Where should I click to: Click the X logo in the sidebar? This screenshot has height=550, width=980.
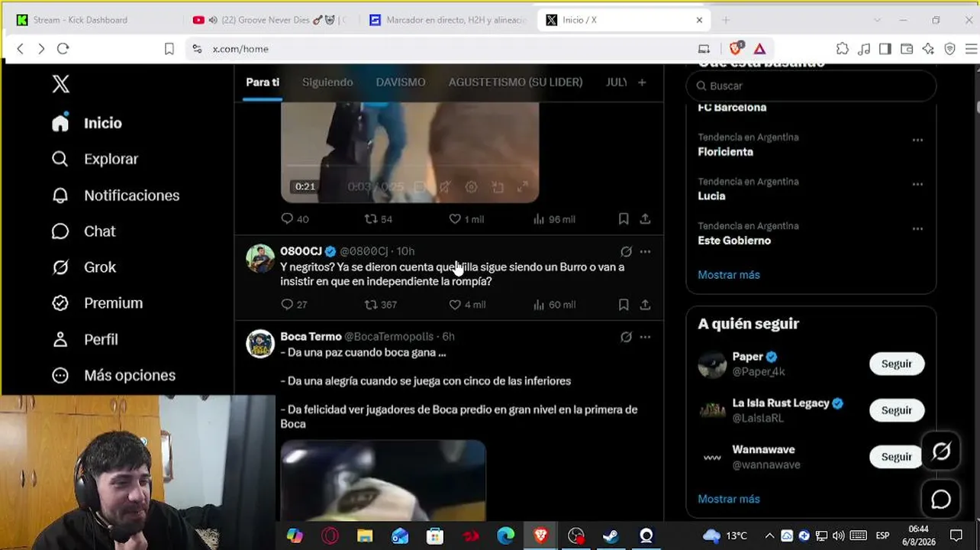(x=60, y=84)
